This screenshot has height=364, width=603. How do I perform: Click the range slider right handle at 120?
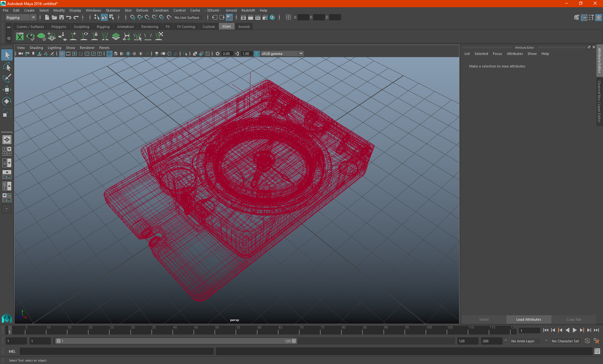[x=294, y=341]
